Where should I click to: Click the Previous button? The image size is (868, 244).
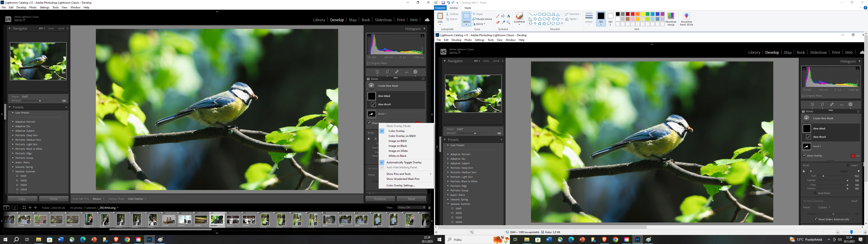point(380,199)
